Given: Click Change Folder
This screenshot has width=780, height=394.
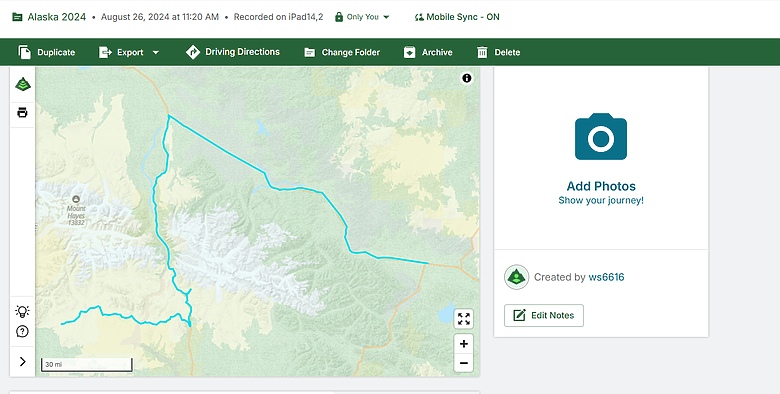Looking at the screenshot, I should click(x=342, y=52).
